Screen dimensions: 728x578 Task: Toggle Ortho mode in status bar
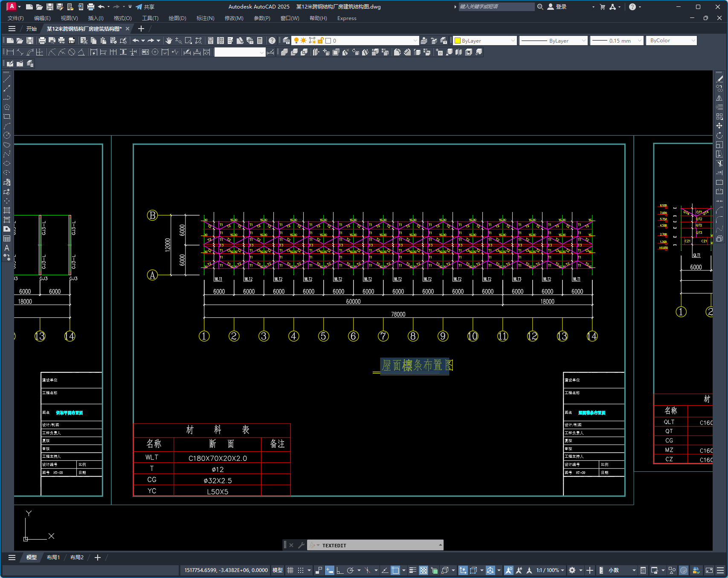point(340,570)
